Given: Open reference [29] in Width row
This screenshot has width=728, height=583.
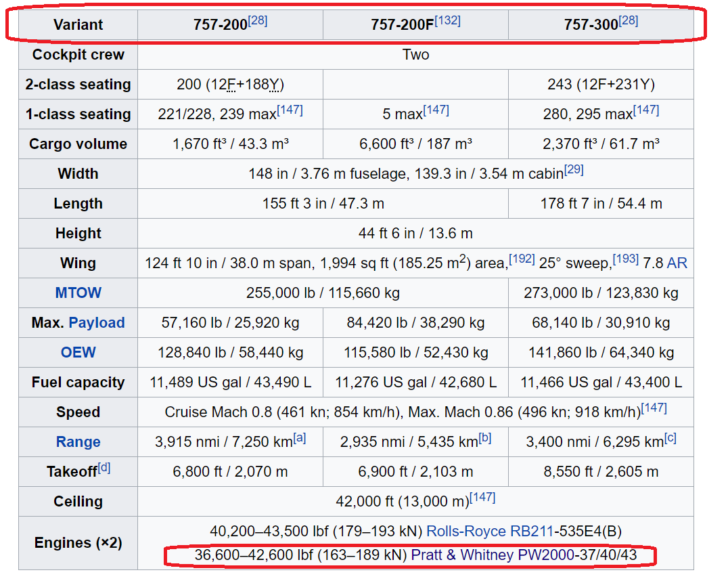Looking at the screenshot, I should [574, 169].
